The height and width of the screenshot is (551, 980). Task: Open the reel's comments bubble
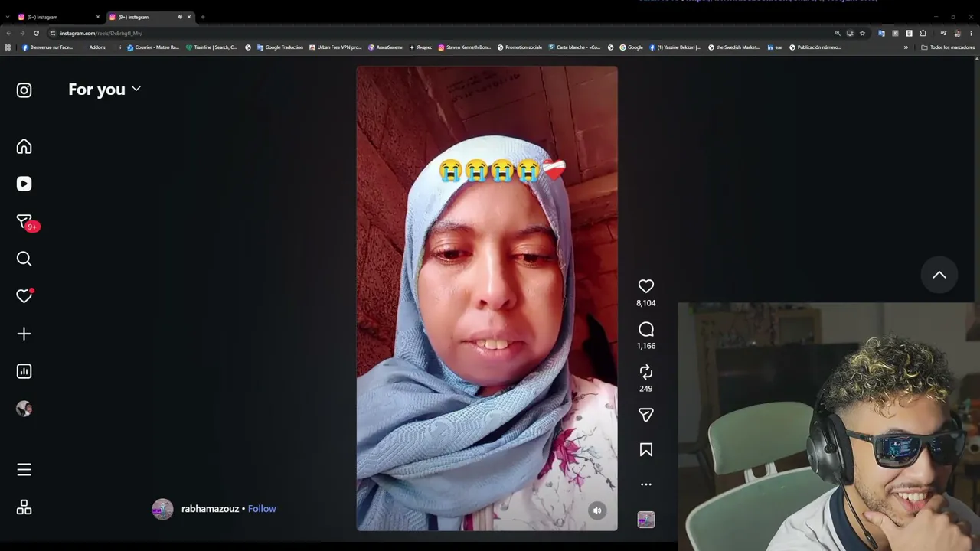point(646,329)
